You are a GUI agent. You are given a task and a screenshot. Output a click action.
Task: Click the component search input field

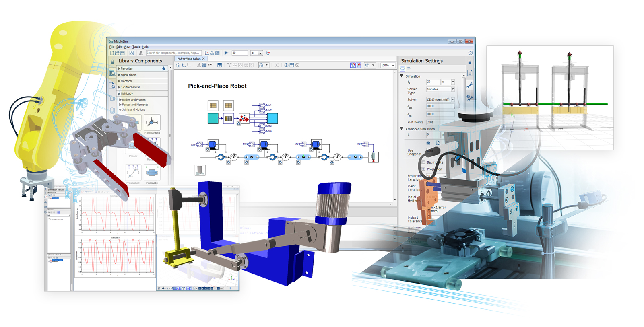[173, 53]
